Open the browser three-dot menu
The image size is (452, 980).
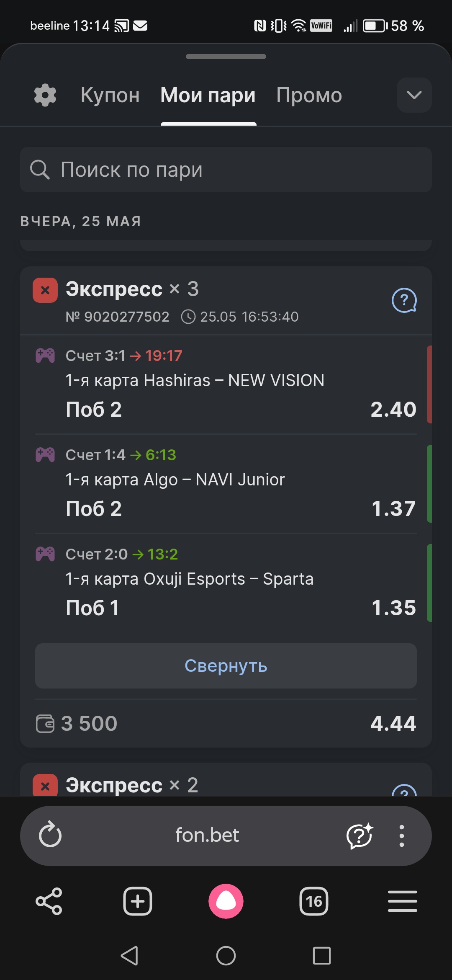[x=402, y=836]
